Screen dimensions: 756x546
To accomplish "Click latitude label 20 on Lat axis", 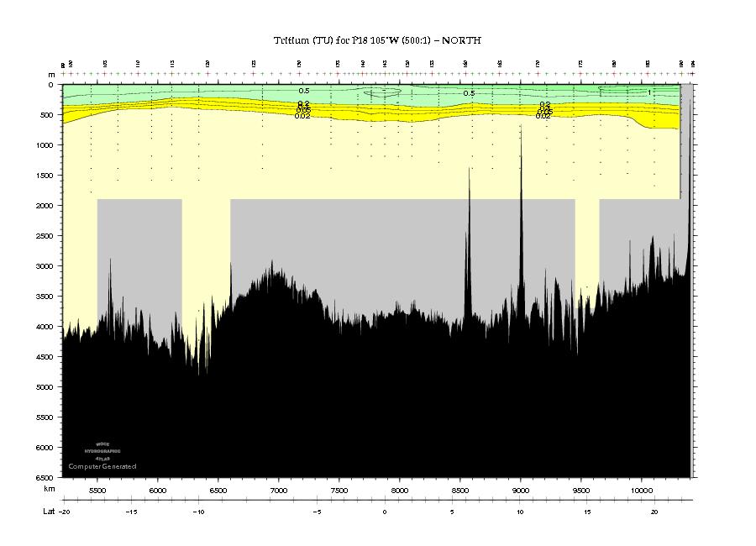I will point(654,512).
